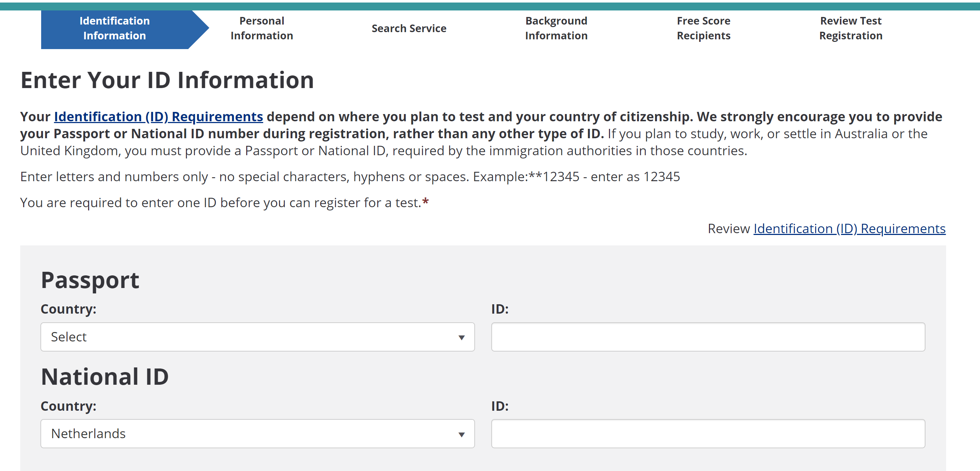Open the Review Identification (ID) Requirements link at right

pos(849,229)
